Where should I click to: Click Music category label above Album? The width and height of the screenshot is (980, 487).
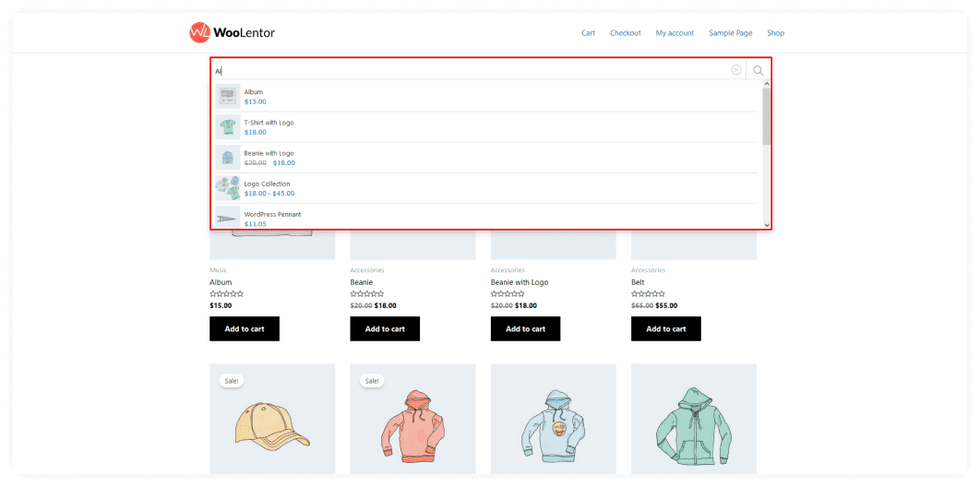click(218, 270)
